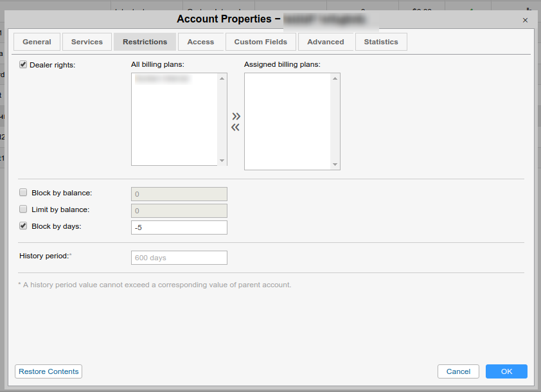This screenshot has width=541, height=392.
Task: Switch to the General tab
Action: (x=37, y=42)
